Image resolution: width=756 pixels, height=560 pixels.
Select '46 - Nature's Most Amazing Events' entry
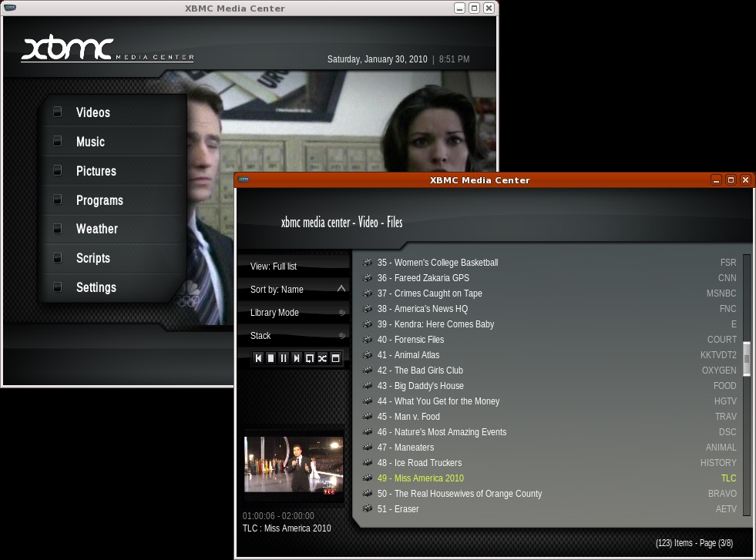(549, 432)
